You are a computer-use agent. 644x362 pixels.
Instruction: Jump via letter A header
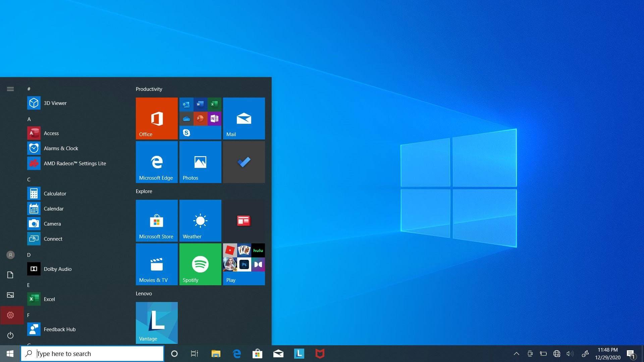pyautogui.click(x=29, y=119)
